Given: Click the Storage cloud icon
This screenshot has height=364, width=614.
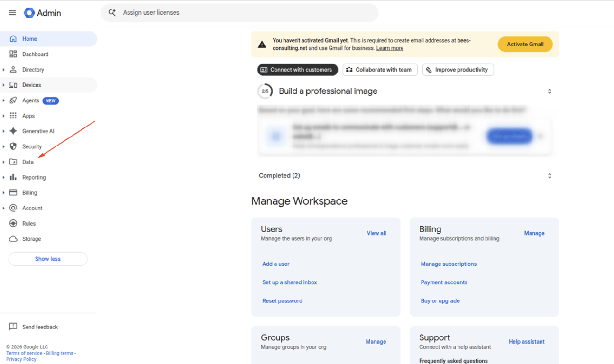Looking at the screenshot, I should tap(13, 239).
